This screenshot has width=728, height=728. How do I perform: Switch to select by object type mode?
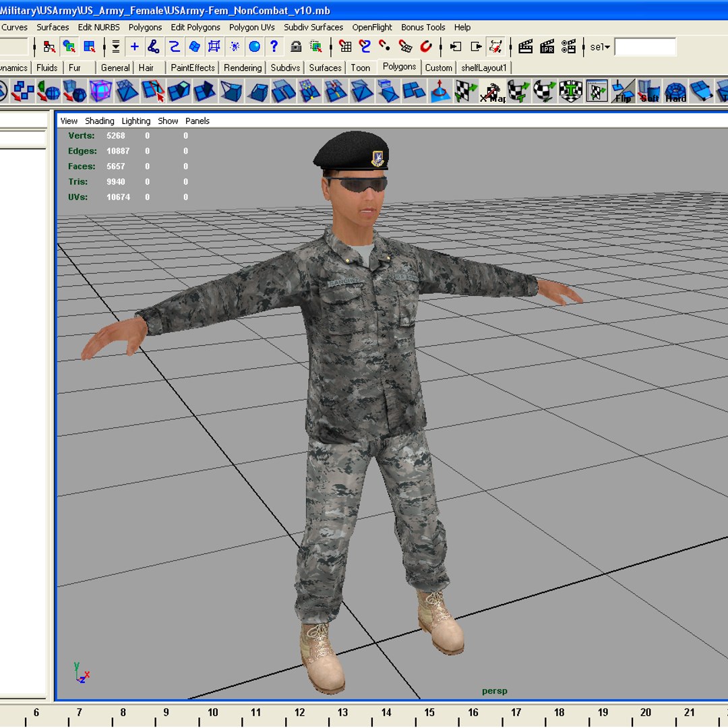point(69,47)
